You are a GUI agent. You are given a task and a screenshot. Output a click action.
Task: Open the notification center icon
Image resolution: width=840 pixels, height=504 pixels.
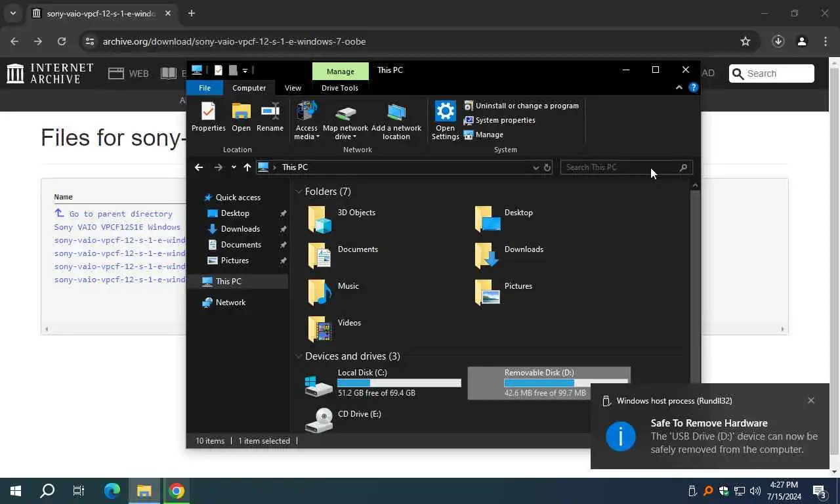coord(820,491)
